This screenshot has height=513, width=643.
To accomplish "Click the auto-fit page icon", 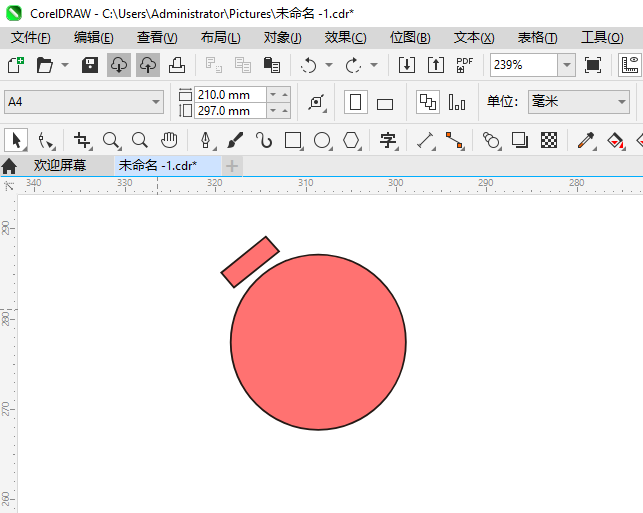I will click(317, 102).
